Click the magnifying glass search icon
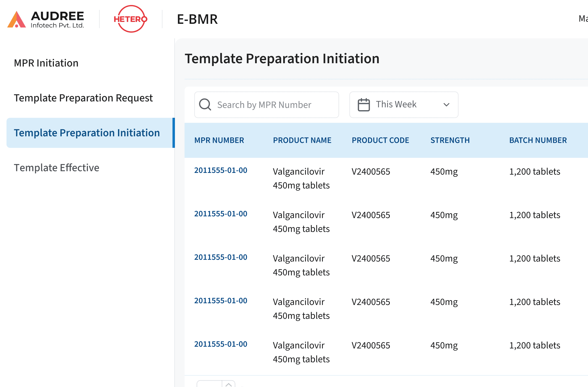This screenshot has width=588, height=387. click(205, 105)
